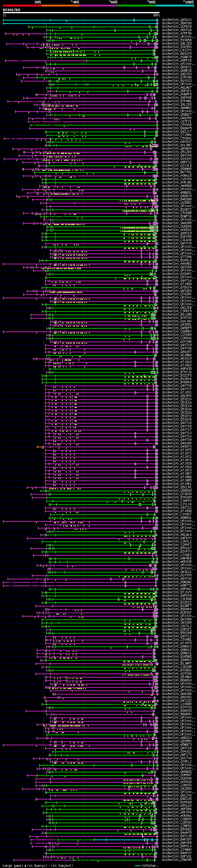This screenshot has height=868, width=197.
Task: Select the UniRef100_Q39353 label
Action: coord(177,47)
